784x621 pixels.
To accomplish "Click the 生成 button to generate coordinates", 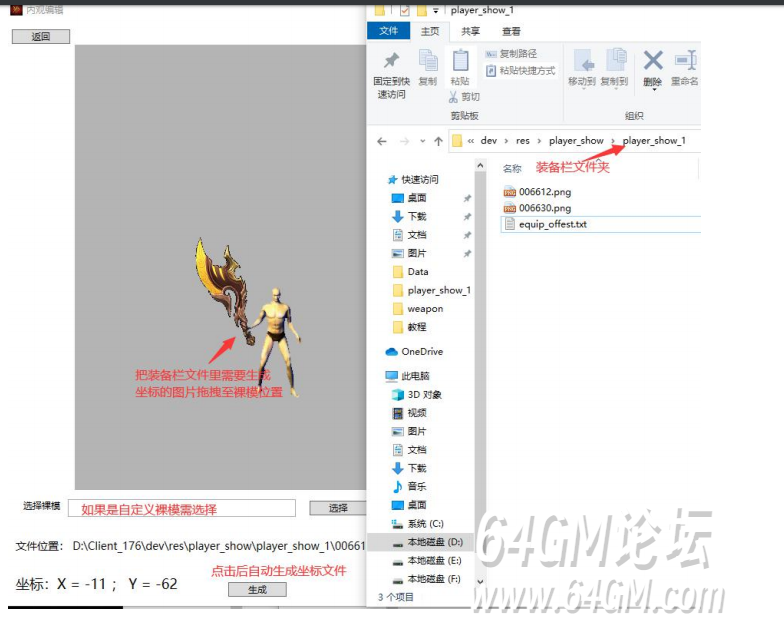I will click(258, 590).
